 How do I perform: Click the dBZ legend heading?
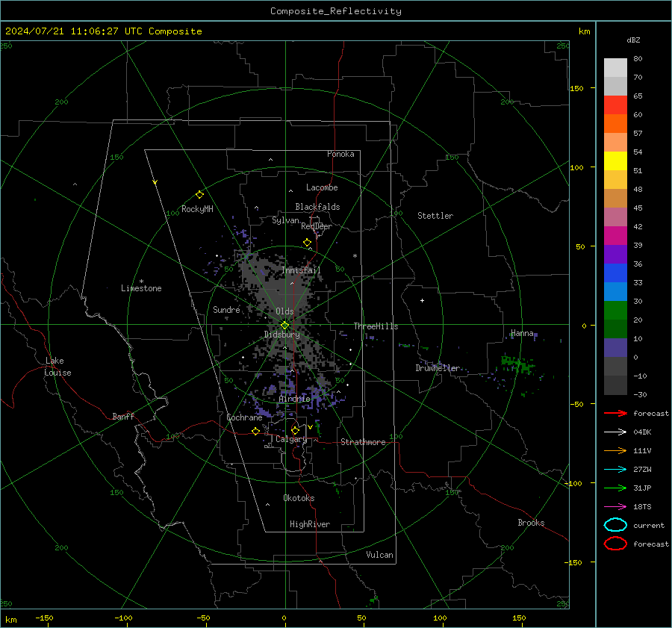pyautogui.click(x=633, y=40)
